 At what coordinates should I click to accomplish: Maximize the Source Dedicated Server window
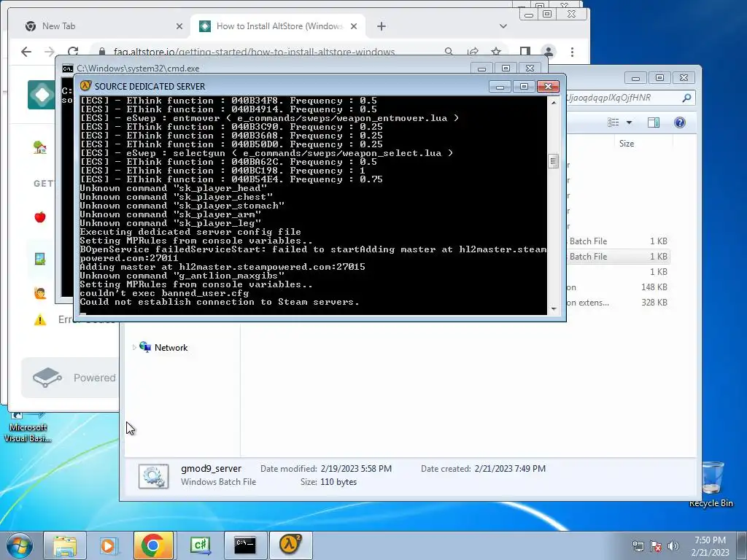click(524, 86)
